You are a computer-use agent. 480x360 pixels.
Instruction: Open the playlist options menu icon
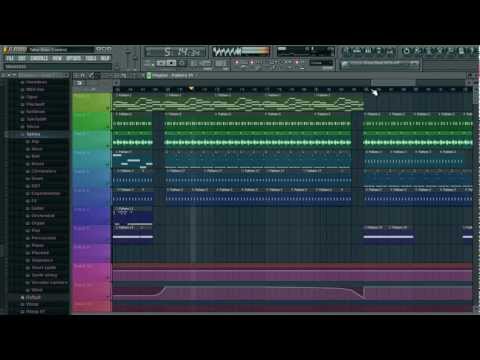click(76, 76)
